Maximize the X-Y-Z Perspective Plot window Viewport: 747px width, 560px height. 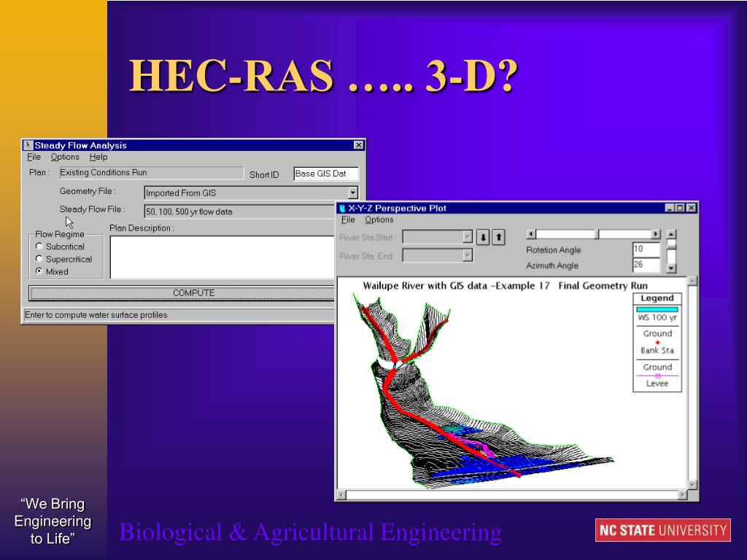click(x=680, y=208)
